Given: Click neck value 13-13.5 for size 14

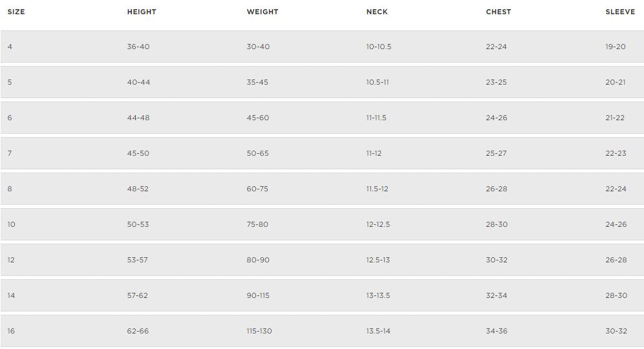Looking at the screenshot, I should pyautogui.click(x=378, y=295).
